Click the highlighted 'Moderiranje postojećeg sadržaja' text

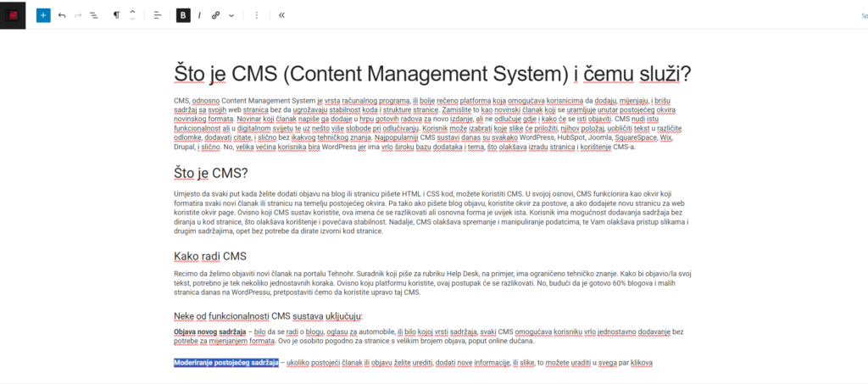[x=225, y=363]
